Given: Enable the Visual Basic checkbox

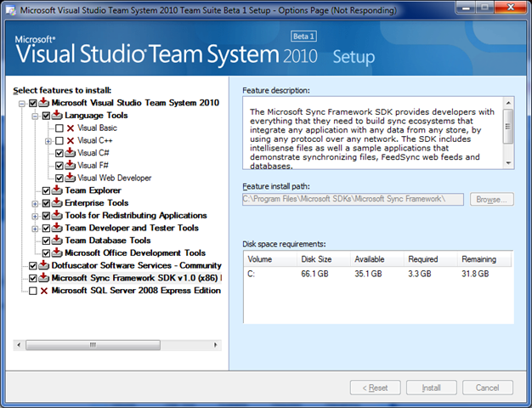Looking at the screenshot, I should point(59,128).
